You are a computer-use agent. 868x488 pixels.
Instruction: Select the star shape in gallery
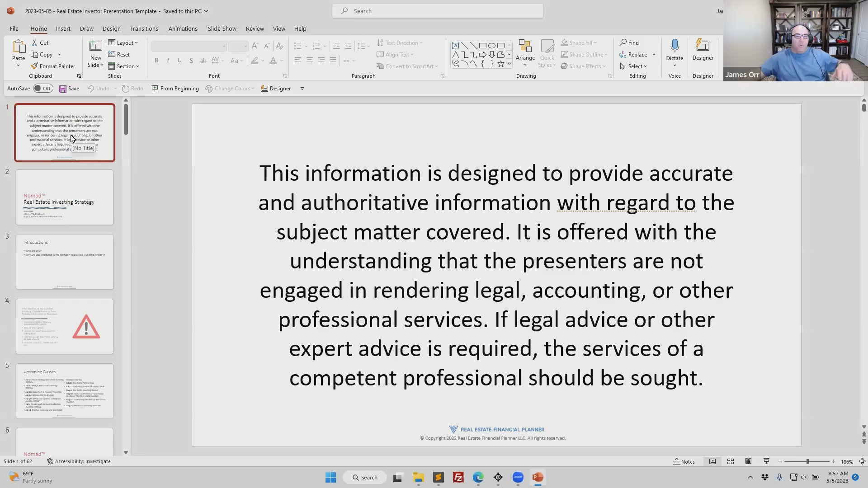(x=501, y=64)
